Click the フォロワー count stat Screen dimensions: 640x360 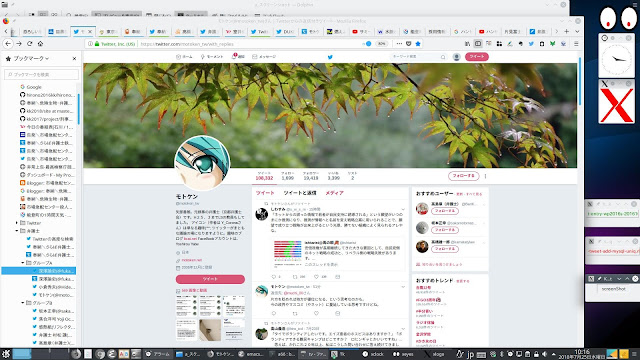(311, 176)
